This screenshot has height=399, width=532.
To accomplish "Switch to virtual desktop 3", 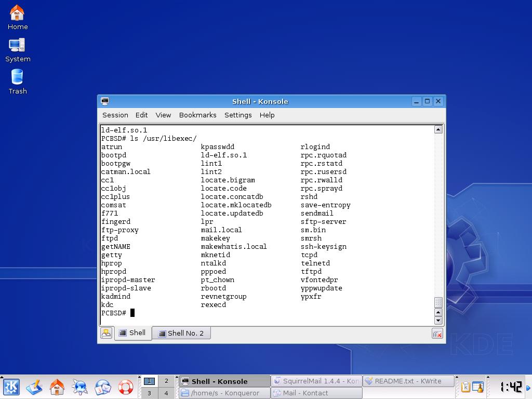I will point(149,393).
